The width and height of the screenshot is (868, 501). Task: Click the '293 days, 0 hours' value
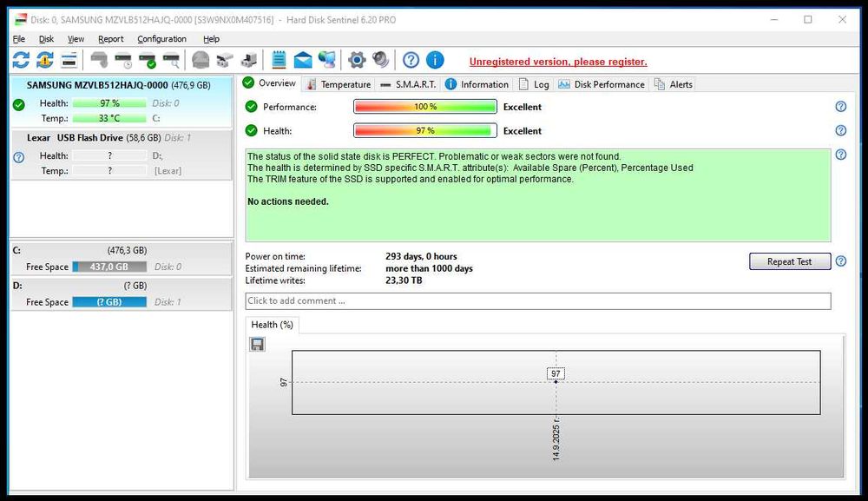click(421, 256)
